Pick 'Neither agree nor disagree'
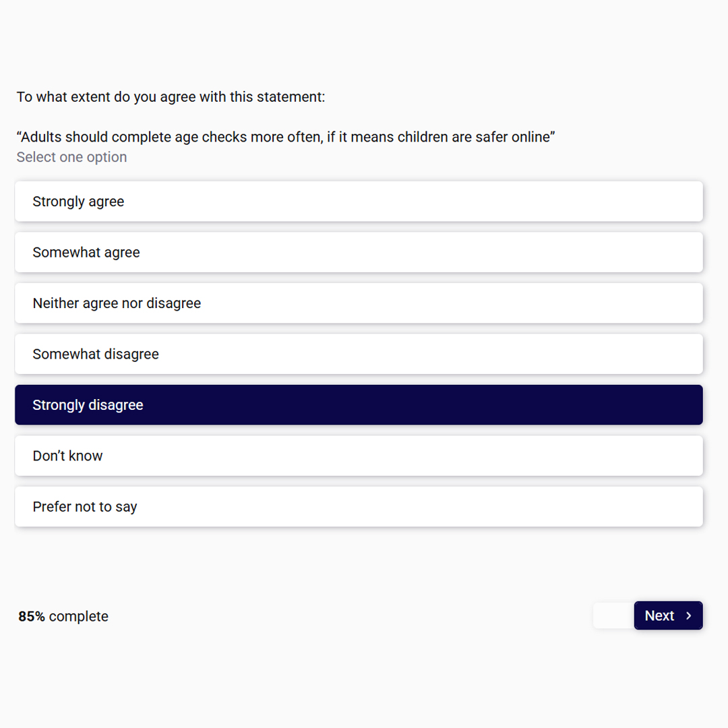The width and height of the screenshot is (728, 728). tap(359, 303)
